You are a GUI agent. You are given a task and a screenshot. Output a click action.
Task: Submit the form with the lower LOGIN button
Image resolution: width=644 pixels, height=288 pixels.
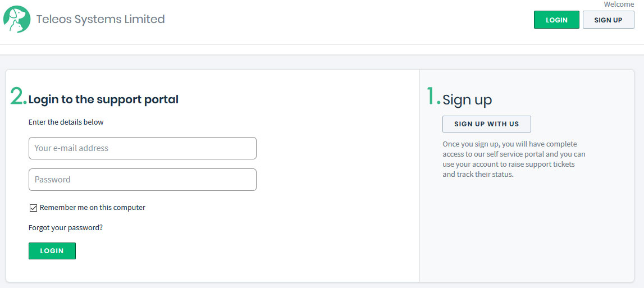coord(52,251)
